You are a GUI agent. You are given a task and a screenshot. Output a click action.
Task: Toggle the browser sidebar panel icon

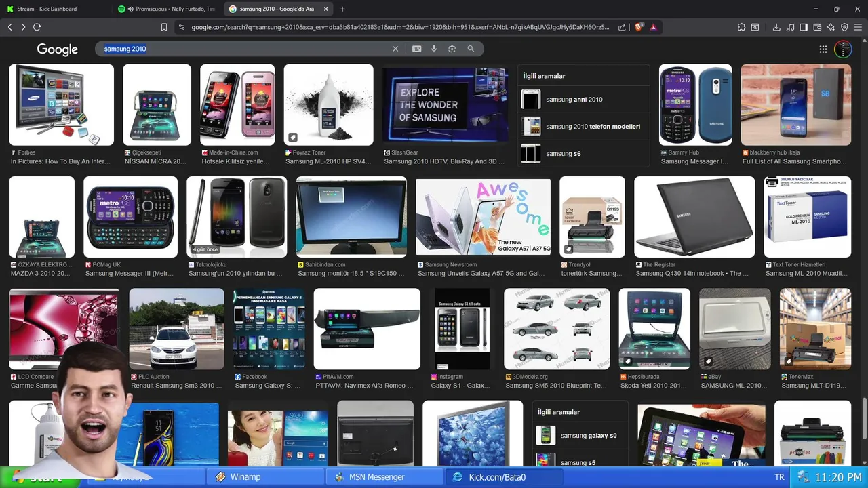point(804,27)
